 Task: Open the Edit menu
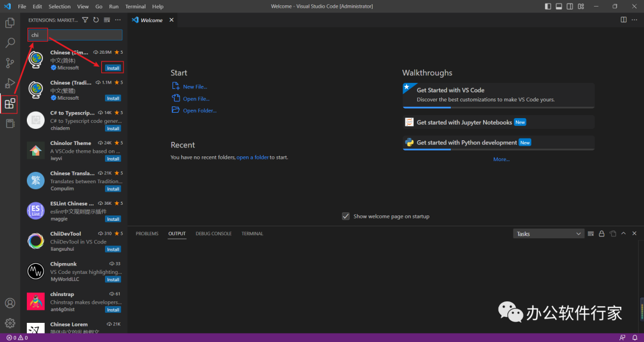[38, 6]
